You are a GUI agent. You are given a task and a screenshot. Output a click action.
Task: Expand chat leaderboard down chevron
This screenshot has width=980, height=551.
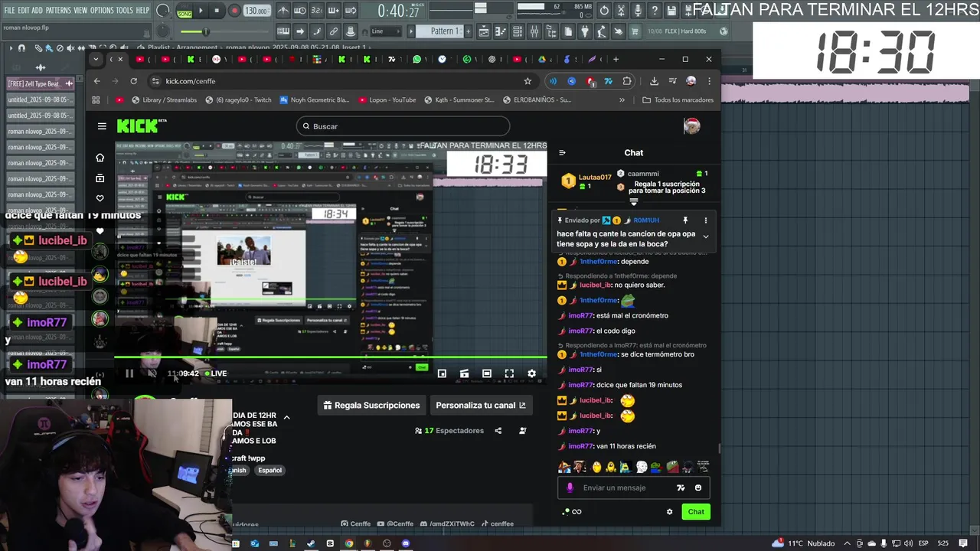634,202
